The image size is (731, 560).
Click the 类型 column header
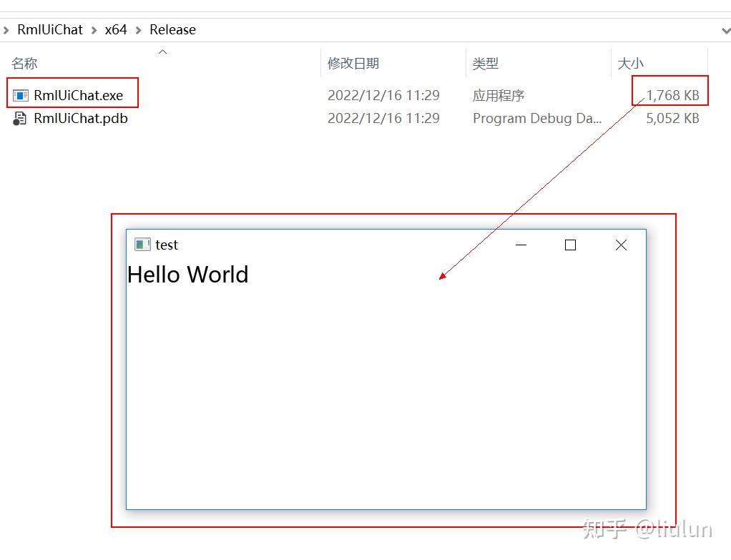(485, 64)
